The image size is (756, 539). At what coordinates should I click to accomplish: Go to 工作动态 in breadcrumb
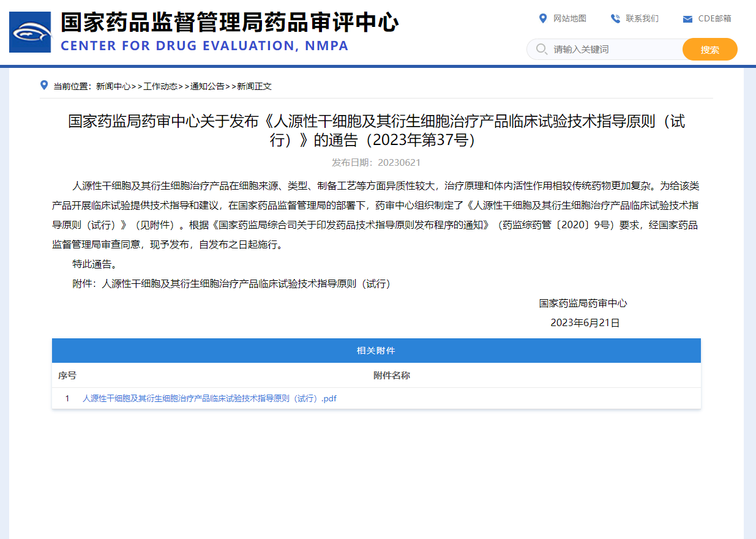(160, 86)
